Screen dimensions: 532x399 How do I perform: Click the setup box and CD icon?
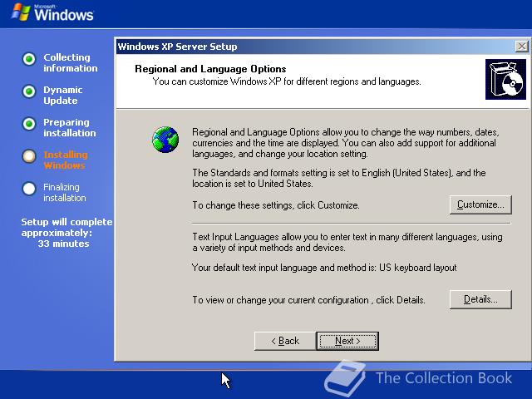[505, 80]
